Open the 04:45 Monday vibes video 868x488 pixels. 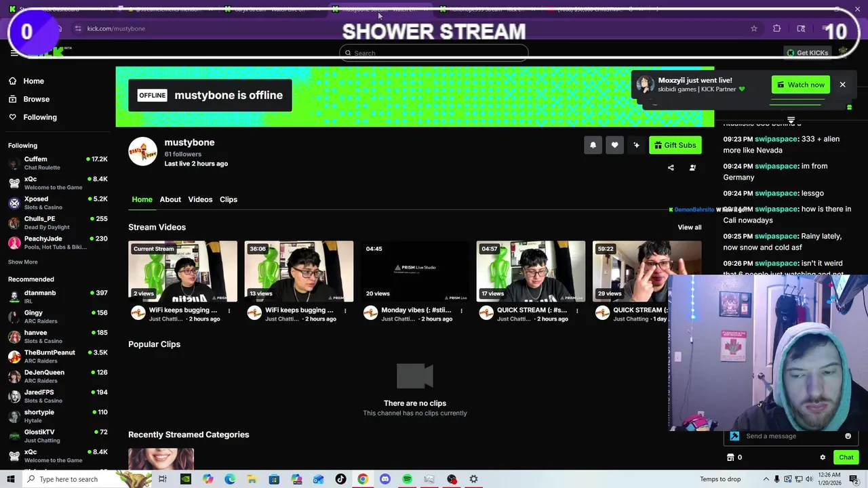pos(414,271)
